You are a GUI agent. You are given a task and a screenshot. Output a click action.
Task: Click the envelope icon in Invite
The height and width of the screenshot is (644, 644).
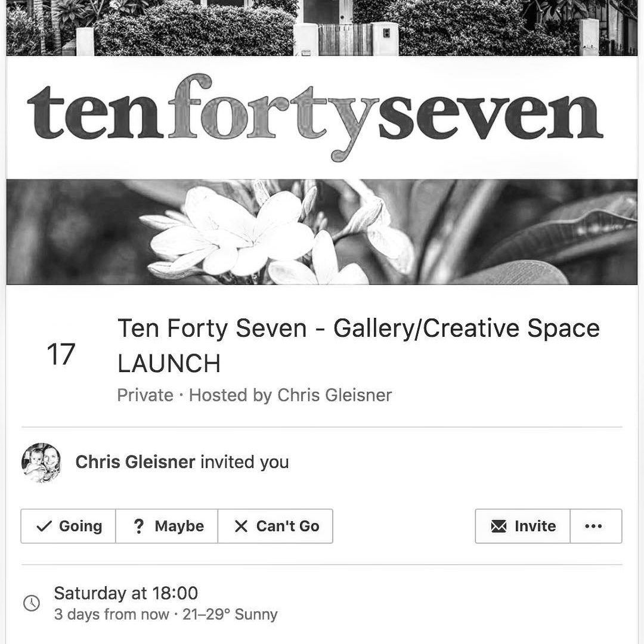click(499, 526)
